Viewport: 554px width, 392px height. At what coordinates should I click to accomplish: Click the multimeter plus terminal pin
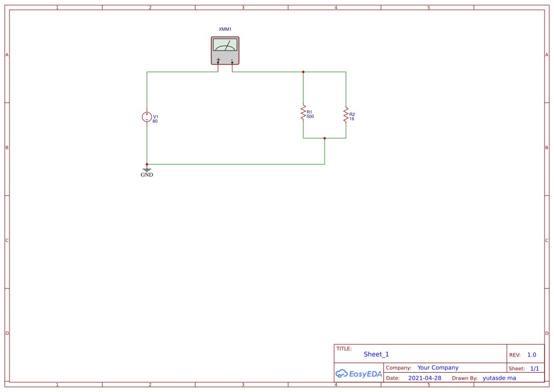218,62
